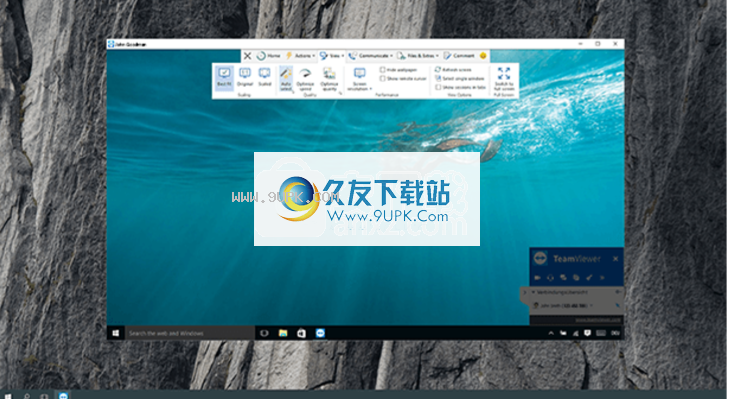Click the Select single window button

tap(459, 78)
